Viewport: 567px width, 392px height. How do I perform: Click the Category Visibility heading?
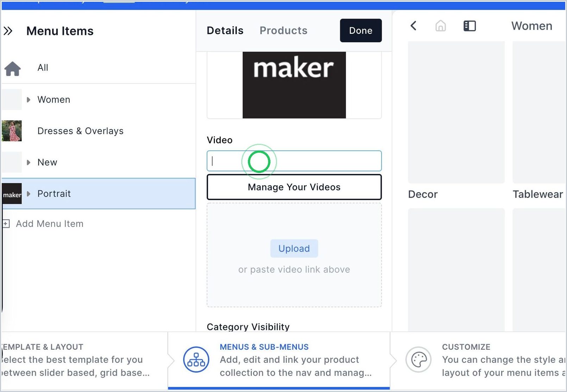(248, 327)
